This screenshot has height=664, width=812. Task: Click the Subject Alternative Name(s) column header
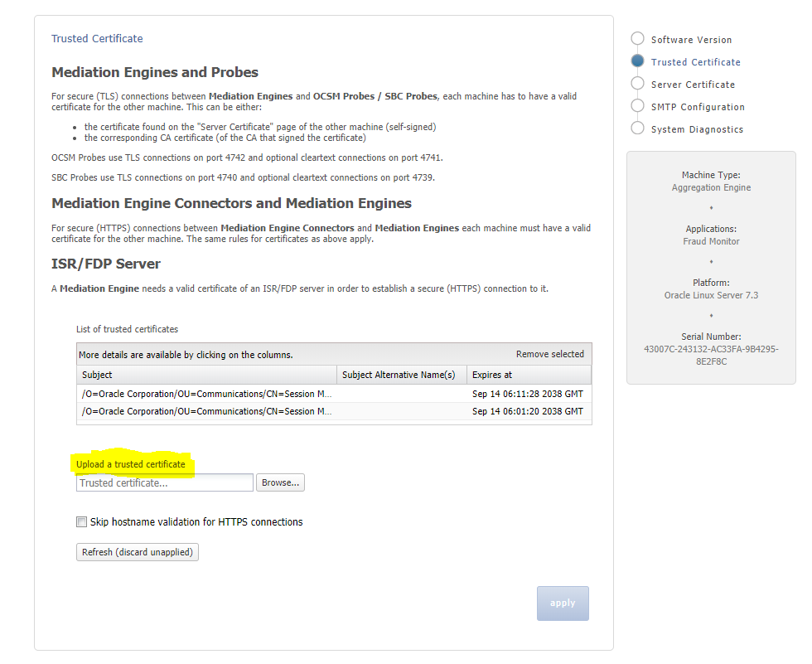[401, 375]
